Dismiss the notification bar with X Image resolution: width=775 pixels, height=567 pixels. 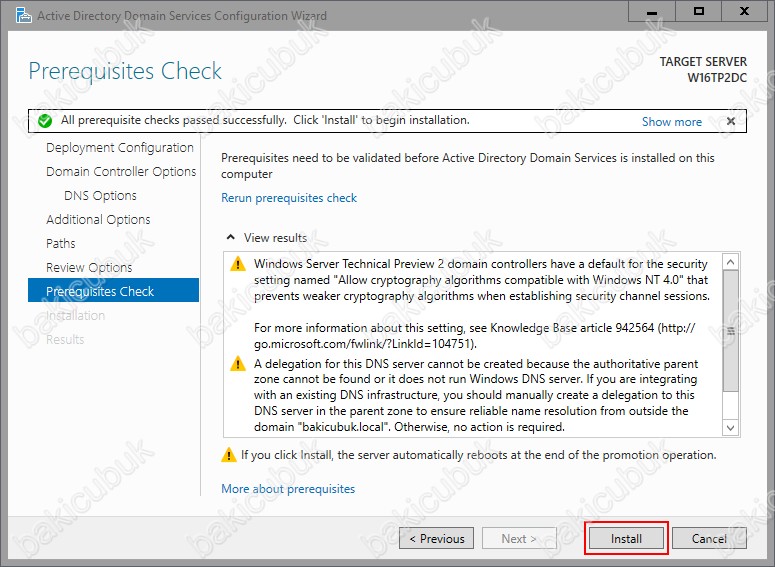(x=731, y=121)
